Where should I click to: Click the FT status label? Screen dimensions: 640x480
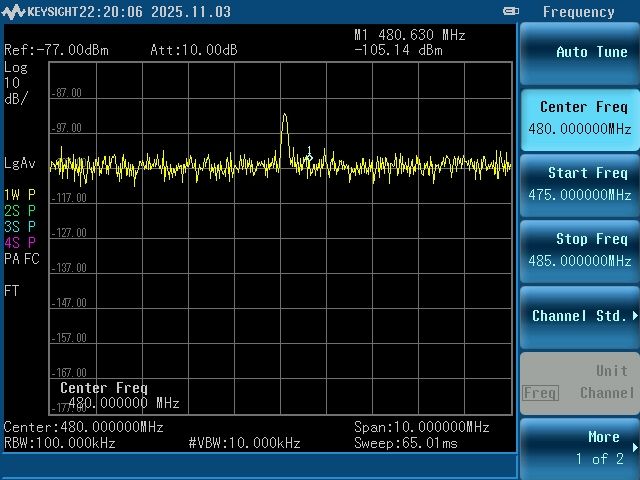tap(11, 291)
